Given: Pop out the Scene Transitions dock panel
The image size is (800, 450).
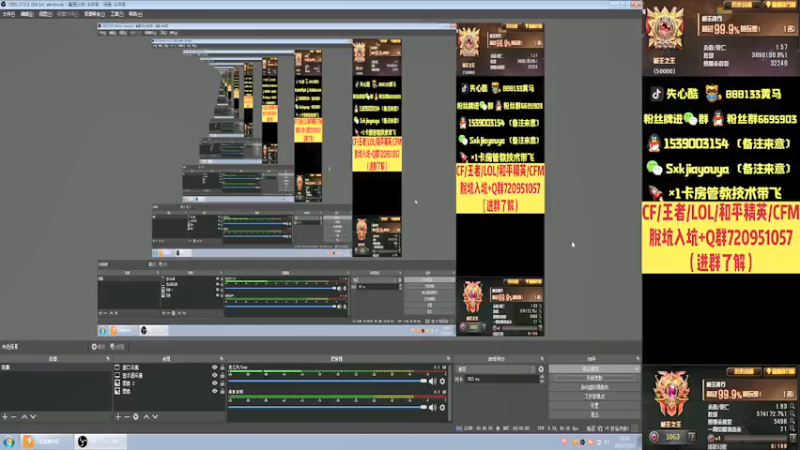Looking at the screenshot, I should [542, 359].
